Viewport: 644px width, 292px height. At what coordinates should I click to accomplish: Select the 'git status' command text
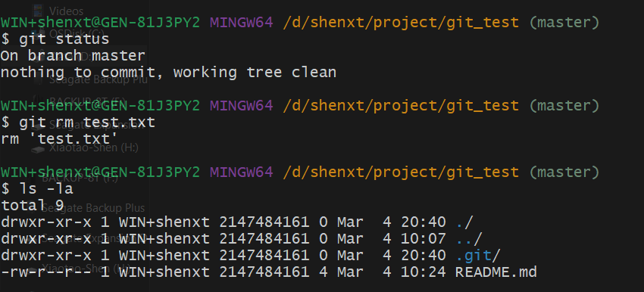[64, 39]
